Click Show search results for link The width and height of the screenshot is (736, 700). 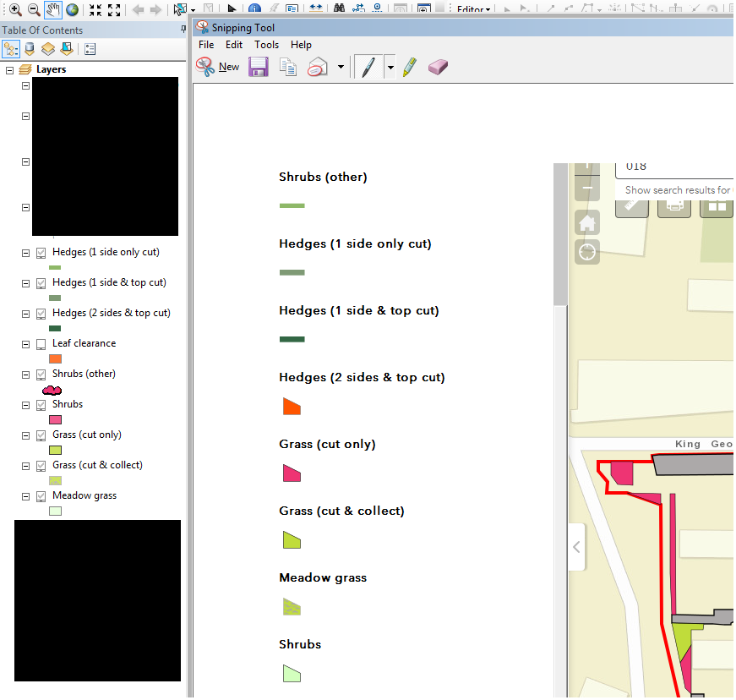pos(678,190)
